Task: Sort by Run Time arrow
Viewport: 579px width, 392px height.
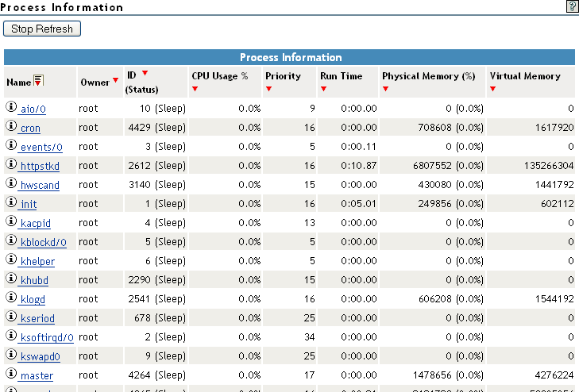Action: pyautogui.click(x=323, y=89)
